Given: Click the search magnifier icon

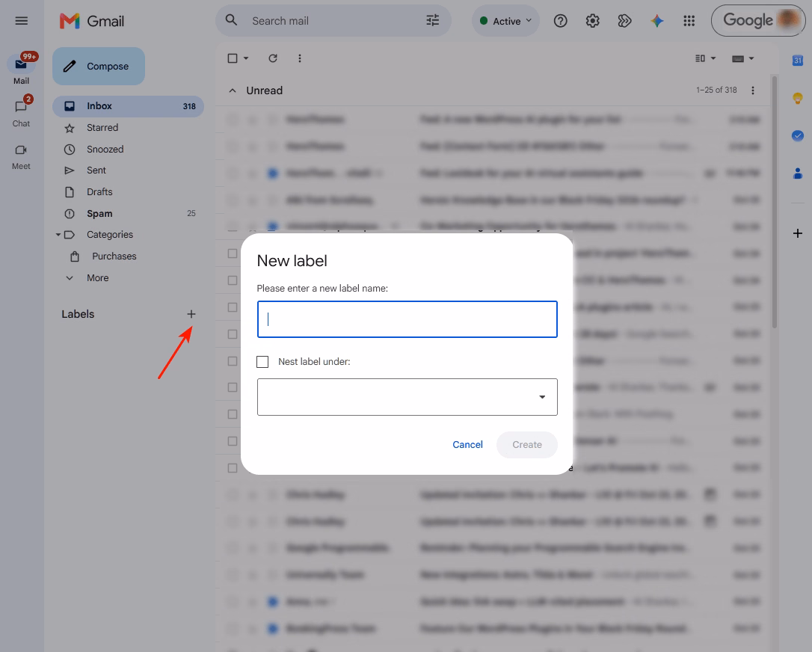Looking at the screenshot, I should click(x=232, y=21).
